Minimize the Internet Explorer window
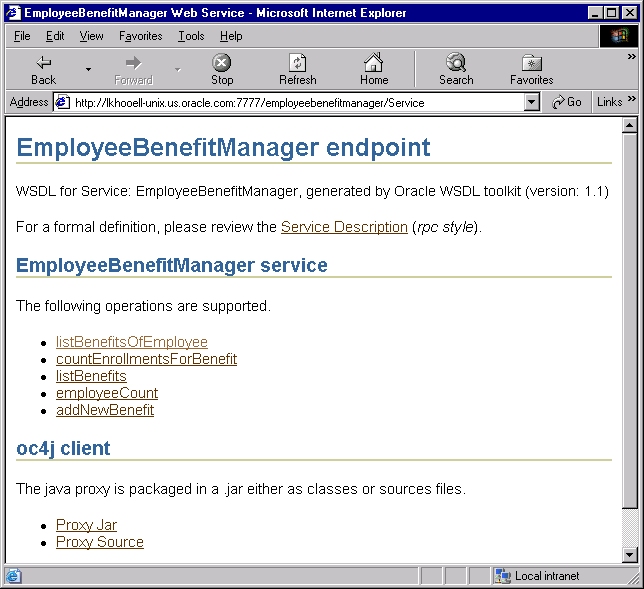Viewport: 644px width, 589px height. point(596,13)
